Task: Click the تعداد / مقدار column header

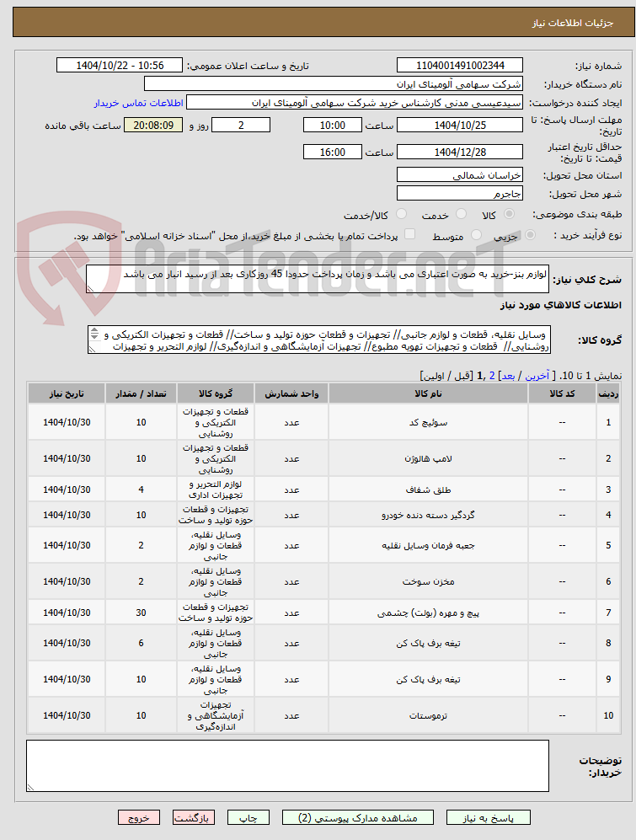Action: [x=141, y=393]
